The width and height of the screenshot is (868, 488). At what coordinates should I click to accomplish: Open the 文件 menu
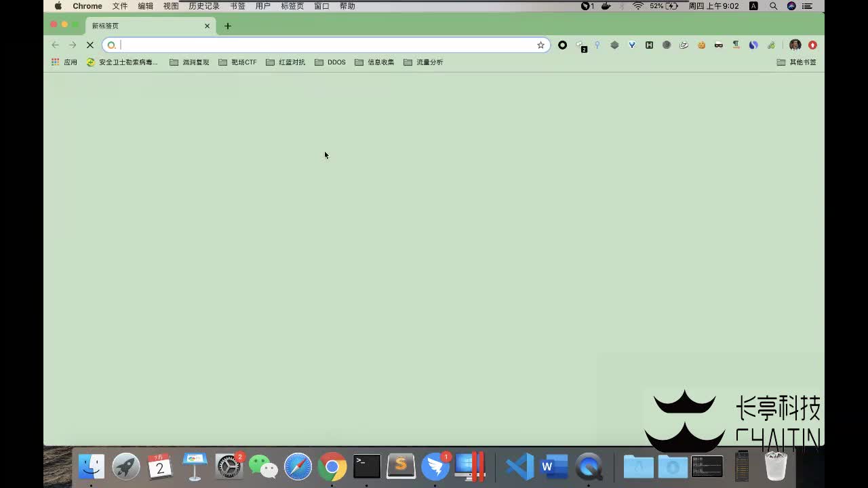pos(120,6)
